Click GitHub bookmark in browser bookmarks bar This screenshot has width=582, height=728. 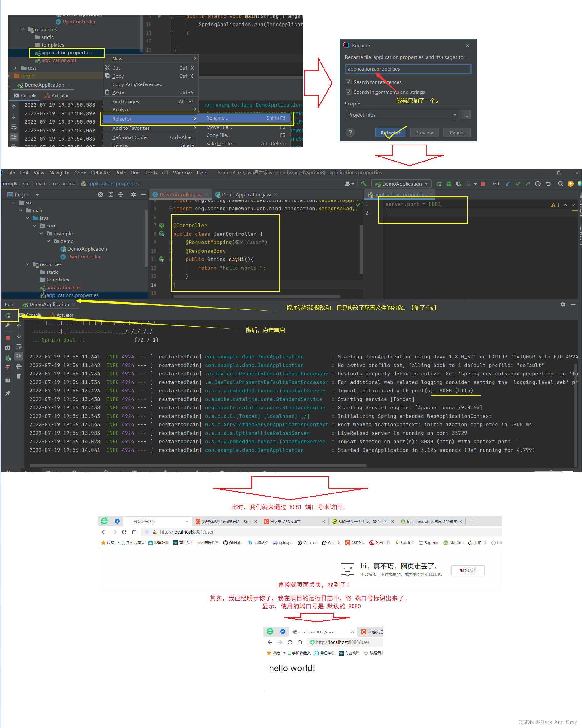tap(232, 543)
